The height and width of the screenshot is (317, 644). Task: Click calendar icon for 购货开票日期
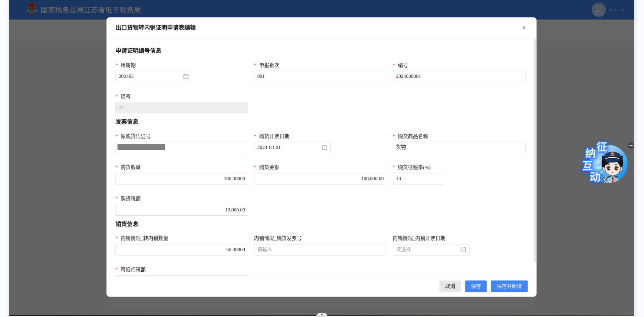(x=324, y=148)
